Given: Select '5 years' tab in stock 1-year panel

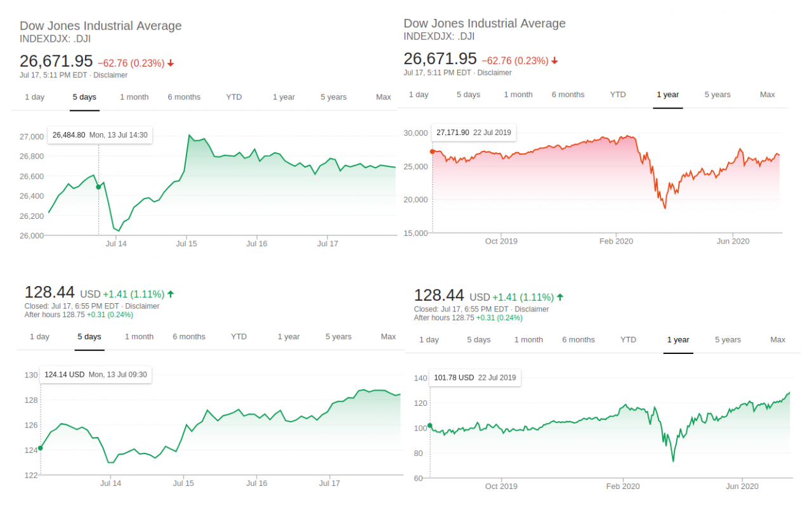Looking at the screenshot, I should (728, 340).
